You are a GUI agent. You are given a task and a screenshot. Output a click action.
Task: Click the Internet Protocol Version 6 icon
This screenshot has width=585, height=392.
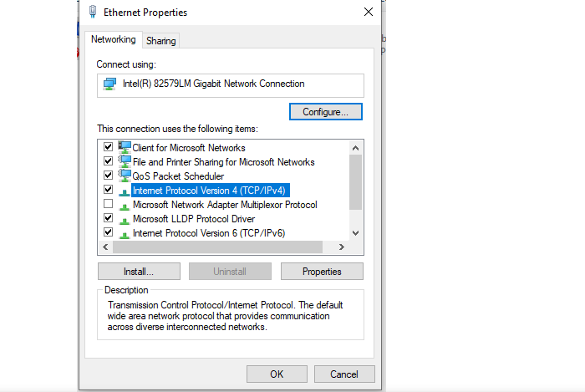125,235
